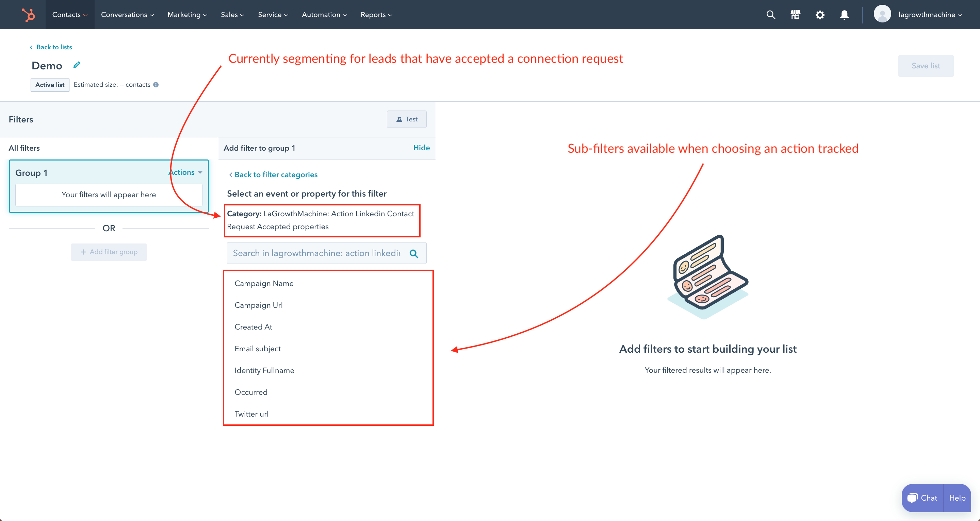Viewport: 980px width, 521px height.
Task: Expand the Contacts navigation menu
Action: (70, 15)
